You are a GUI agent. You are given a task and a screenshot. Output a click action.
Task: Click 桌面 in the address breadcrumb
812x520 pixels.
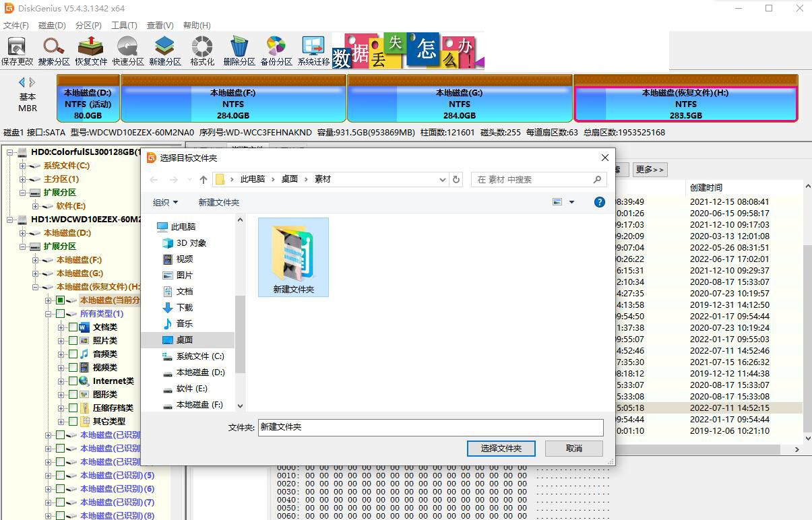(x=290, y=179)
